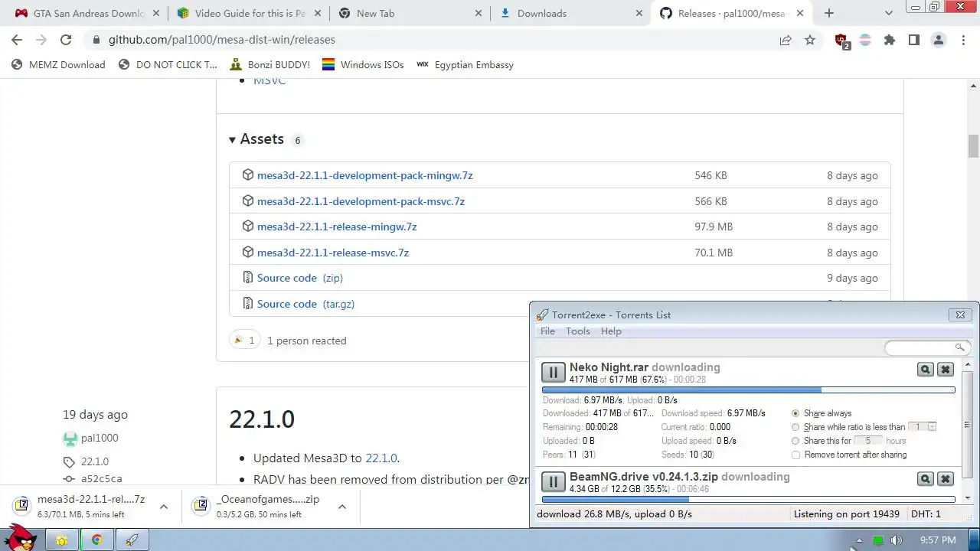Image resolution: width=980 pixels, height=551 pixels.
Task: Reload the GitHub releases page
Action: (x=66, y=40)
